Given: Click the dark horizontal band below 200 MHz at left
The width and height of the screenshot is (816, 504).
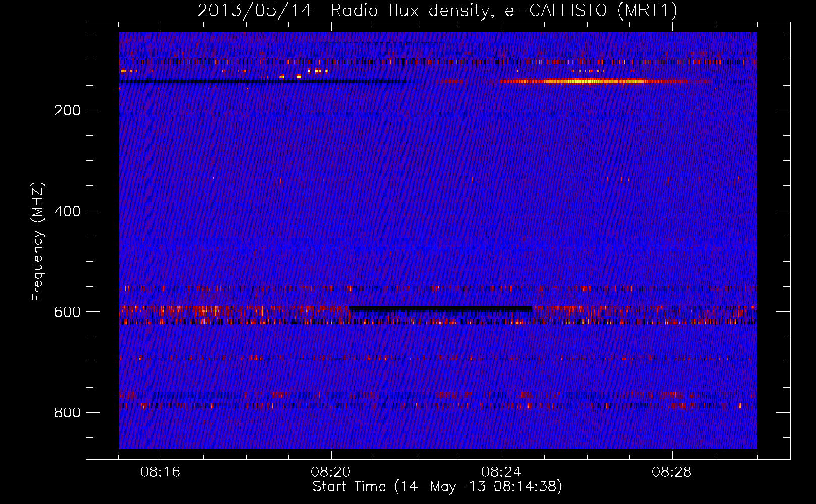Looking at the screenshot, I should coord(262,82).
